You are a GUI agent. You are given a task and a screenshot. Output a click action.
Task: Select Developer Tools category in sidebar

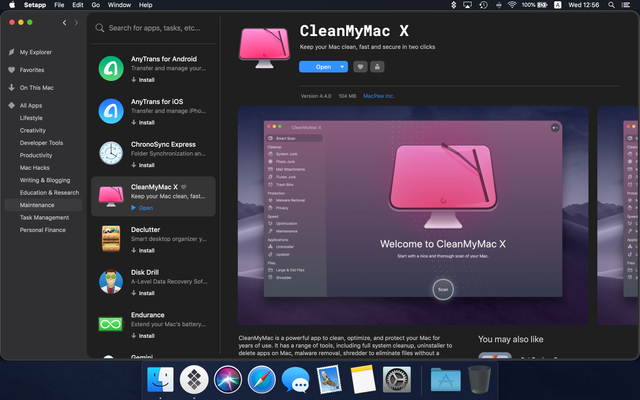point(42,143)
